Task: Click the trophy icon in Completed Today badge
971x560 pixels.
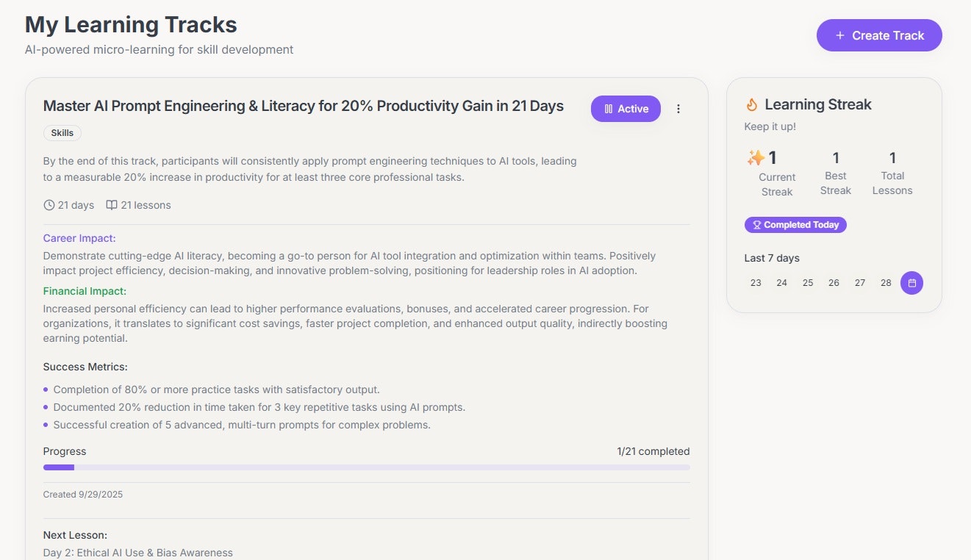Action: coord(756,225)
